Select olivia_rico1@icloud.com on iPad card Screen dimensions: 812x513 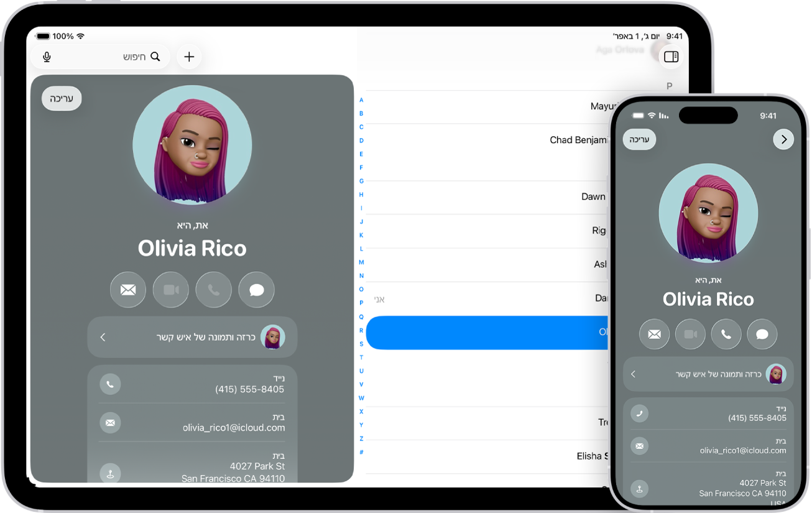pos(234,428)
